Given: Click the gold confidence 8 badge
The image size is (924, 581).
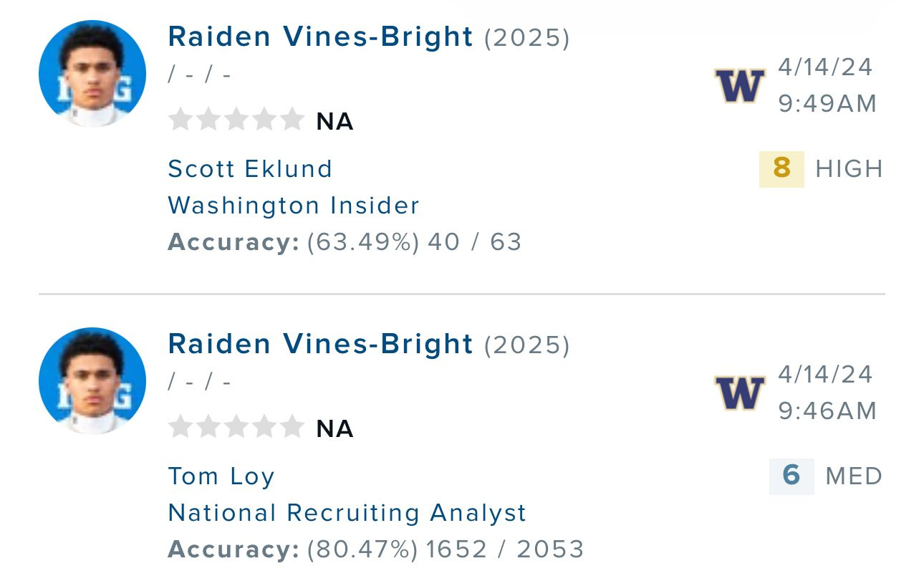Looking at the screenshot, I should click(781, 169).
